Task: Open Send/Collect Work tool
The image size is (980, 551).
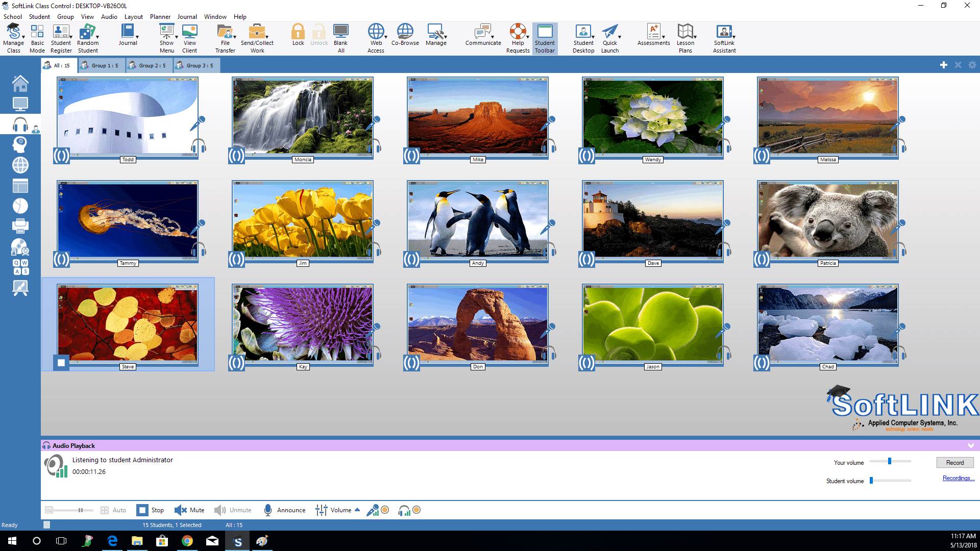Action: (257, 38)
